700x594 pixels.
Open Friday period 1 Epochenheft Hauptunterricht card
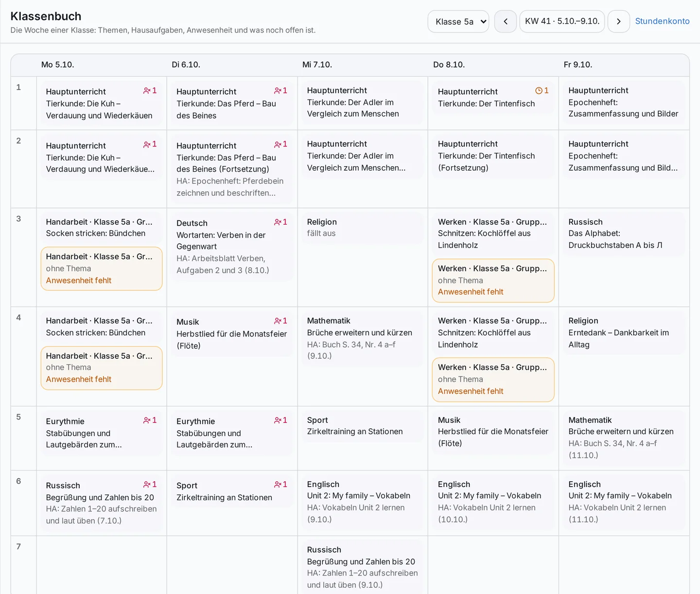624,103
